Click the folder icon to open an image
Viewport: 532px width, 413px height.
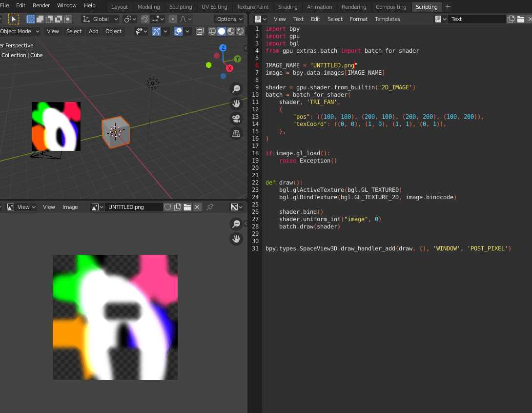coord(187,206)
